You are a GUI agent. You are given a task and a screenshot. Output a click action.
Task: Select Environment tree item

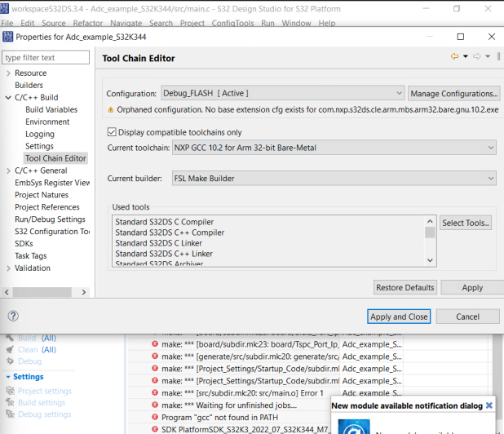(x=47, y=122)
